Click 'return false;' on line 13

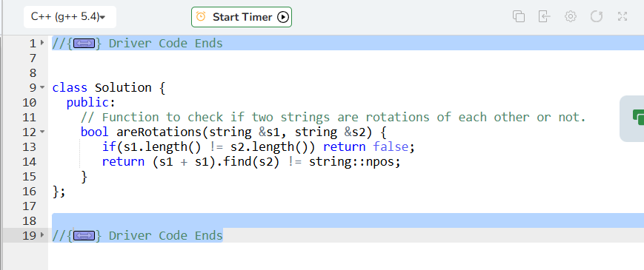pos(369,146)
